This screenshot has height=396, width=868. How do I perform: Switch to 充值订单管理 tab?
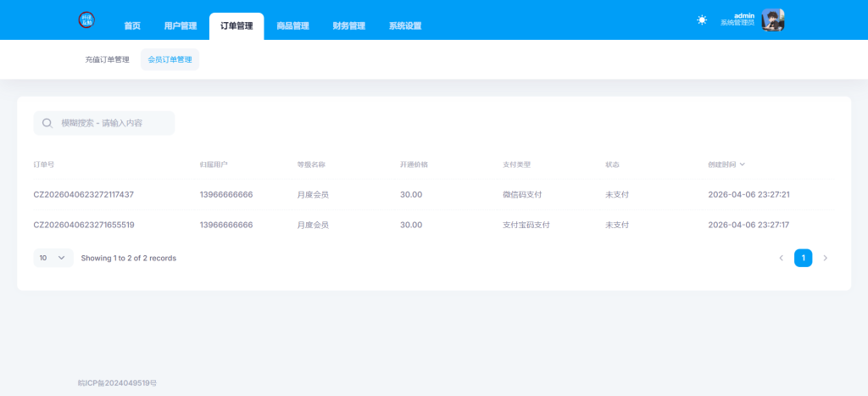[107, 59]
